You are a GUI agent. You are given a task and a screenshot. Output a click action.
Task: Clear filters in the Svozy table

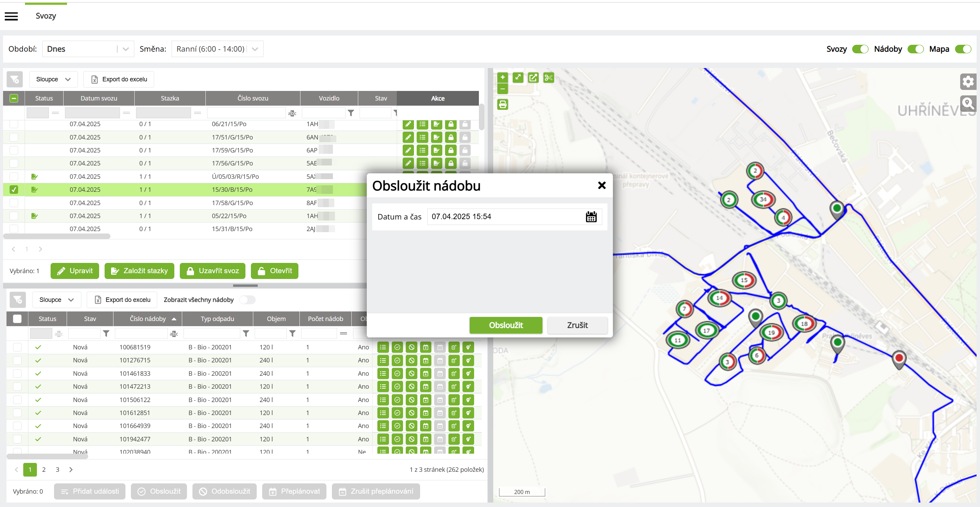(14, 79)
